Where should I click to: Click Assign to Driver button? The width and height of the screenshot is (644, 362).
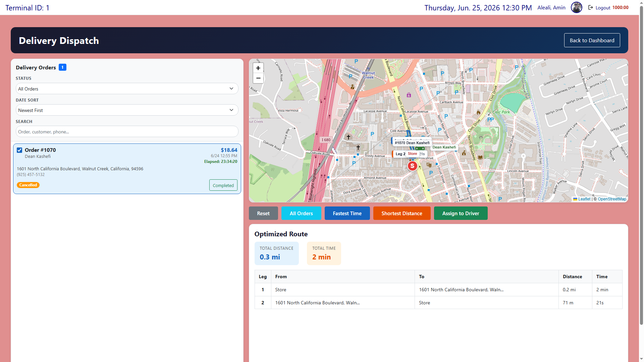click(461, 213)
